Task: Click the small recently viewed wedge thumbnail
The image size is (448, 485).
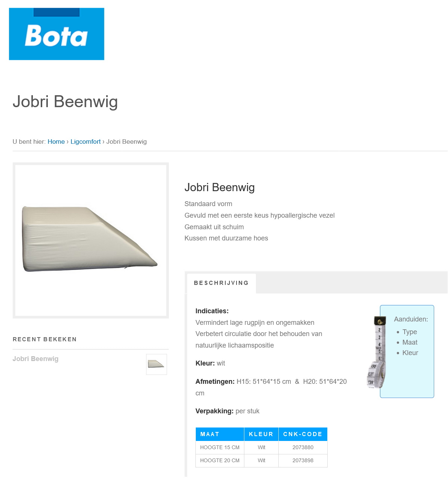Action: [x=156, y=364]
